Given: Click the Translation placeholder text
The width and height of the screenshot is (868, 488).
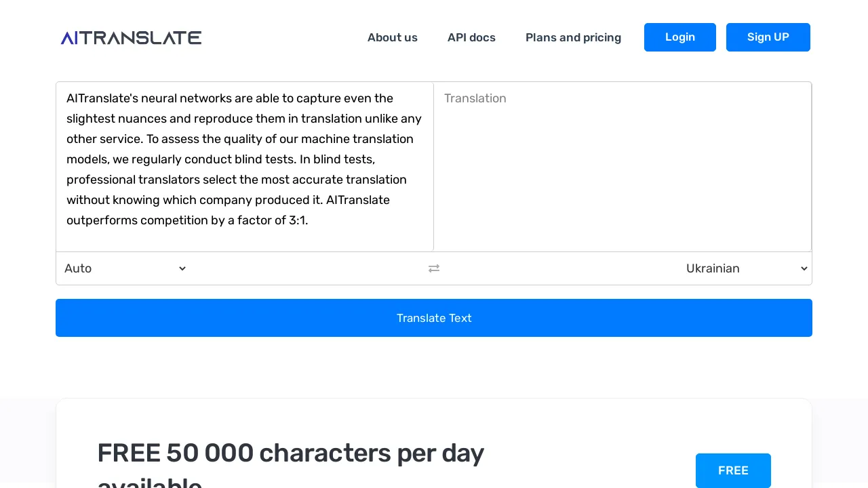Looking at the screenshot, I should (475, 98).
